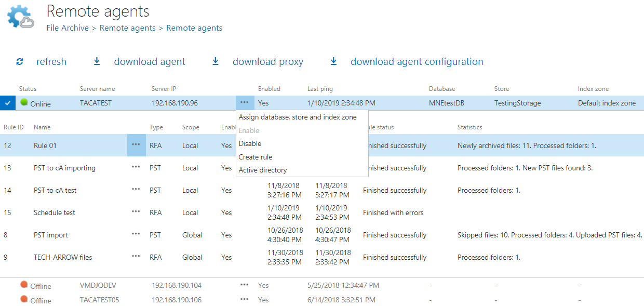Click the download proxy arrow icon

pyautogui.click(x=216, y=62)
